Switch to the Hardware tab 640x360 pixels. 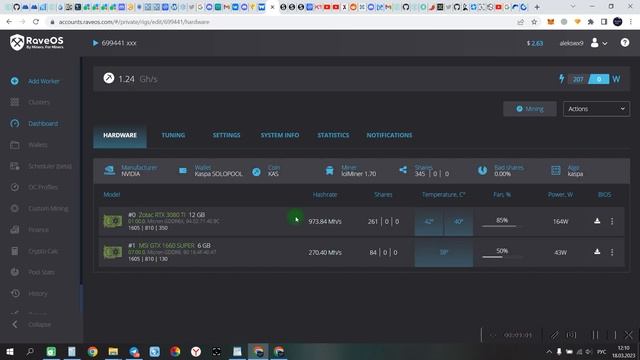tap(120, 135)
